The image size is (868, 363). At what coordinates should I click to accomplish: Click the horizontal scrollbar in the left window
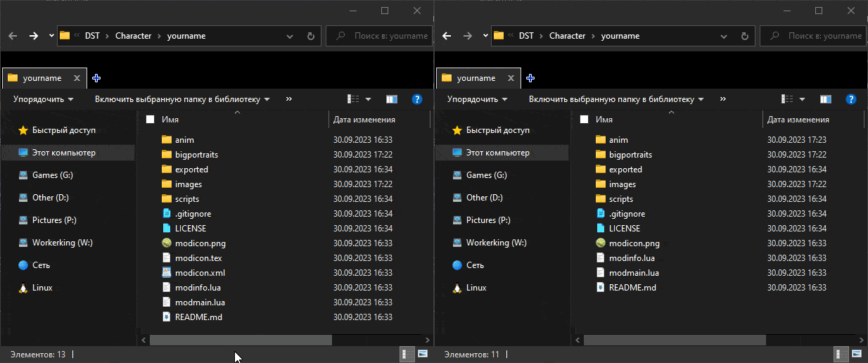click(241, 340)
